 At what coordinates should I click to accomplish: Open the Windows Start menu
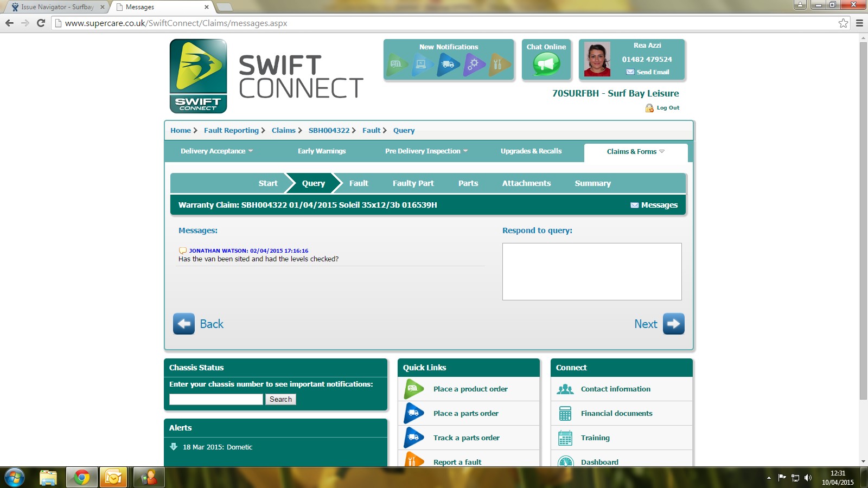[x=15, y=478]
